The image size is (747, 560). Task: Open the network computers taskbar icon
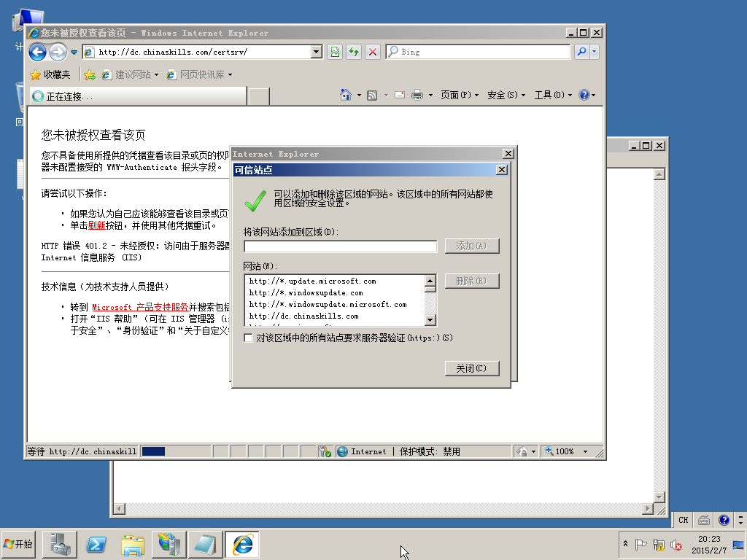point(169,544)
